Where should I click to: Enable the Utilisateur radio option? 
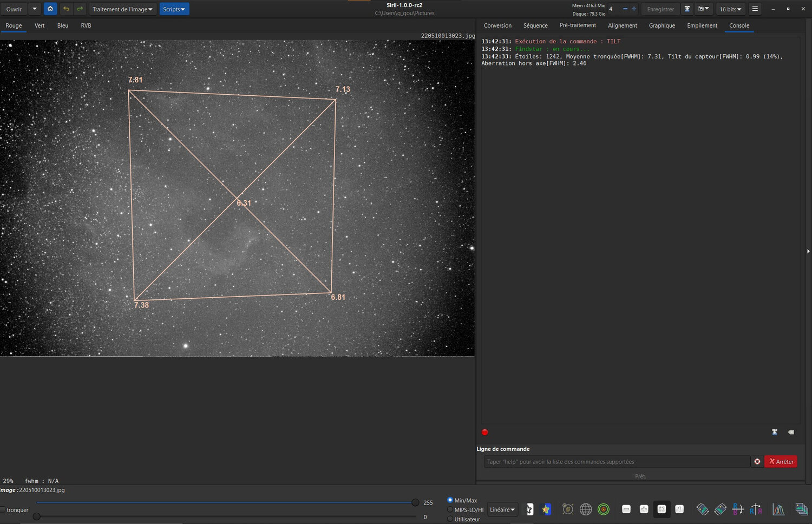(450, 519)
